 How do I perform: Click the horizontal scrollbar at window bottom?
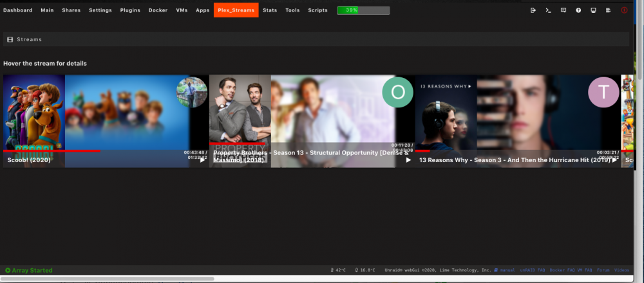pyautogui.click(x=108, y=279)
